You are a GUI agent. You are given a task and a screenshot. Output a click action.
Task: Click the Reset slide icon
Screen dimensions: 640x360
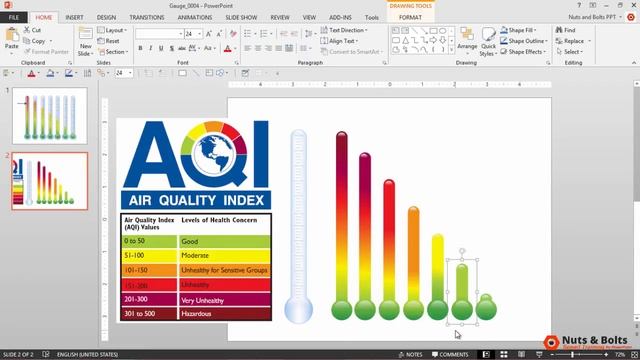(101, 41)
